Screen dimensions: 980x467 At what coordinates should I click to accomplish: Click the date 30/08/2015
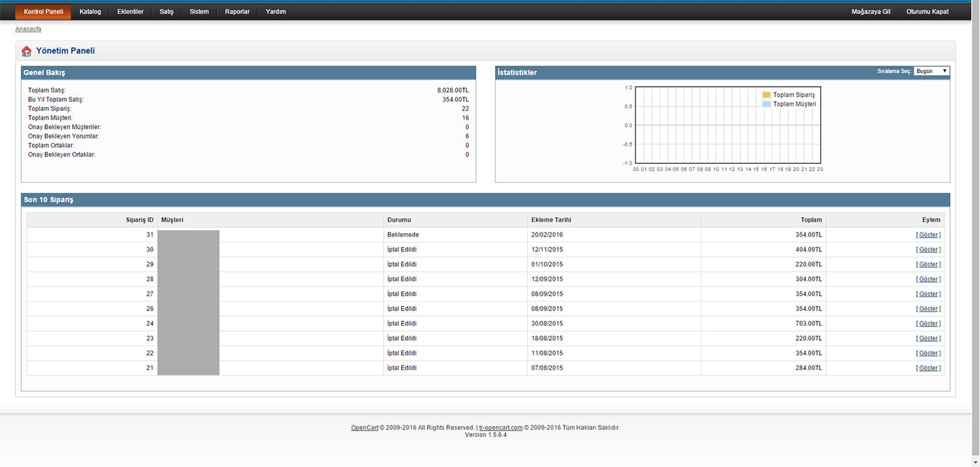click(547, 323)
